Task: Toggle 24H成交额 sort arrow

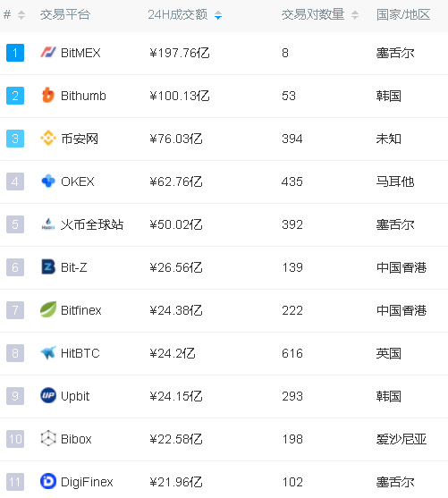Action: click(x=218, y=14)
